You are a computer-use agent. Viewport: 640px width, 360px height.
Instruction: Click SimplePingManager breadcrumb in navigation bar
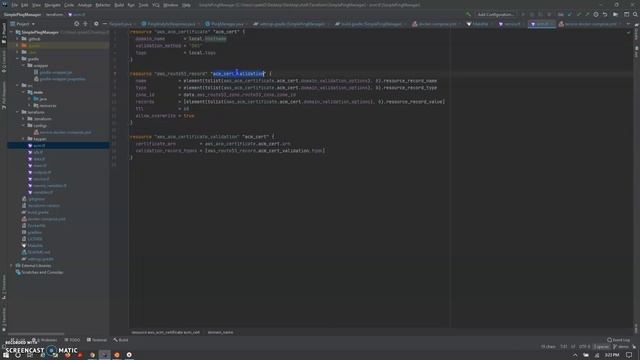tap(22, 14)
